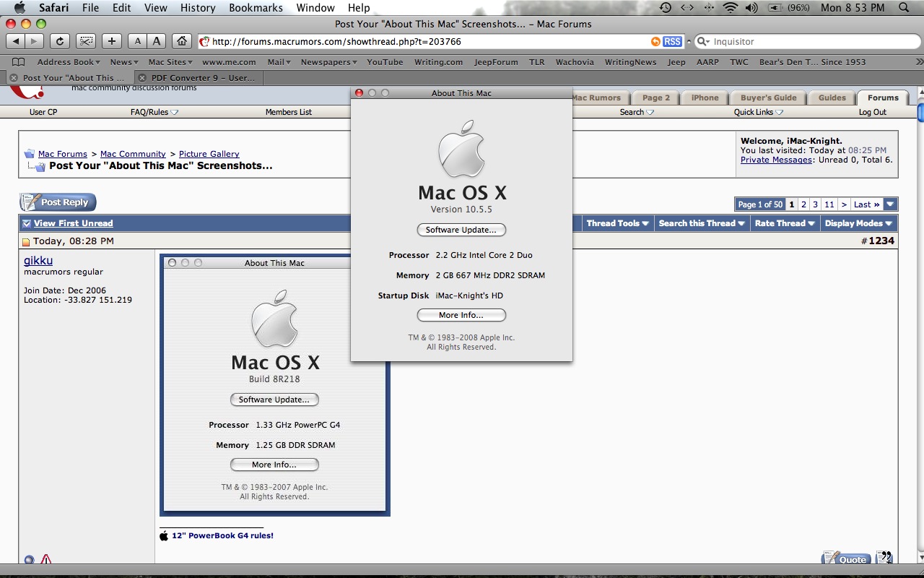Open the Picture Gallery breadcrumb link
Viewport: 924px width, 578px height.
tap(209, 154)
